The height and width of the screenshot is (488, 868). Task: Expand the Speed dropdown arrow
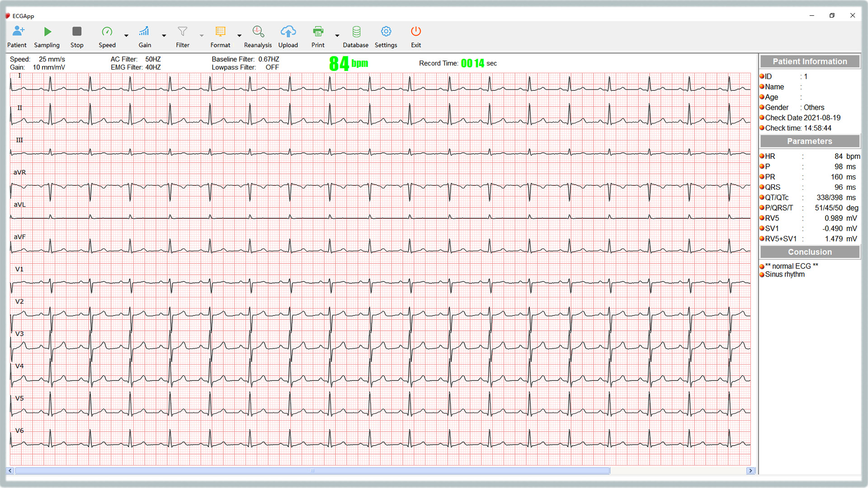[x=126, y=35]
